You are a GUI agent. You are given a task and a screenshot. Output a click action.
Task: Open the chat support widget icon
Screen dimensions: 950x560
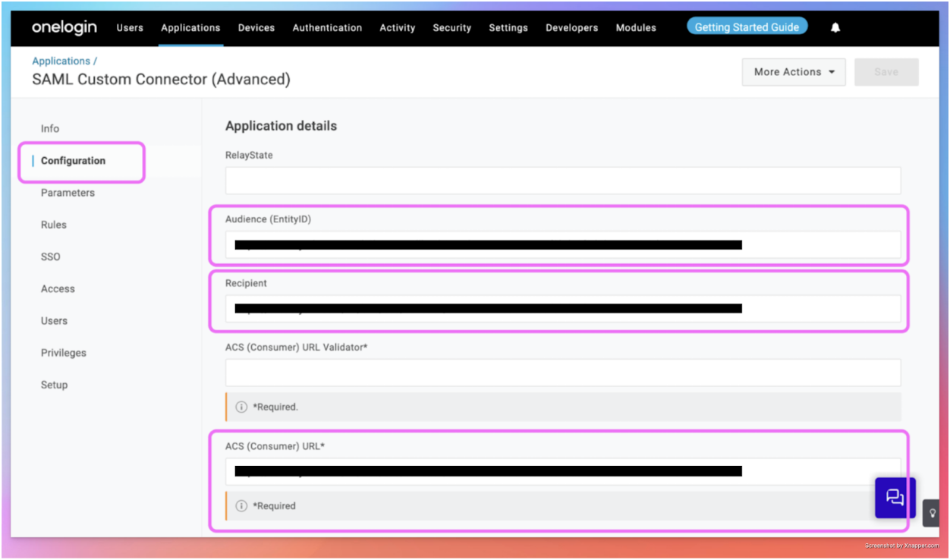tap(895, 498)
